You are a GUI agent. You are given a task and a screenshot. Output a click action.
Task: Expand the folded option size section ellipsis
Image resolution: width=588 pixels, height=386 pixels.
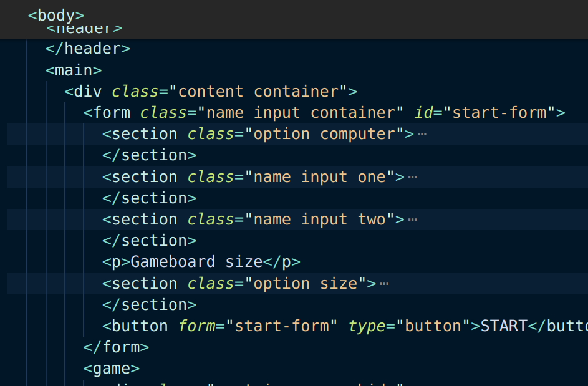(x=384, y=284)
